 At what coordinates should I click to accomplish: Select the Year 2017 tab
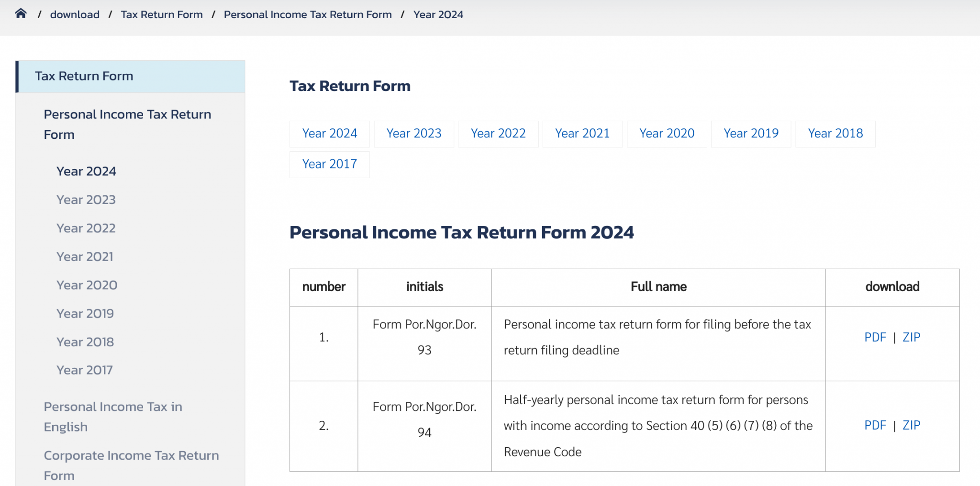[x=330, y=164]
